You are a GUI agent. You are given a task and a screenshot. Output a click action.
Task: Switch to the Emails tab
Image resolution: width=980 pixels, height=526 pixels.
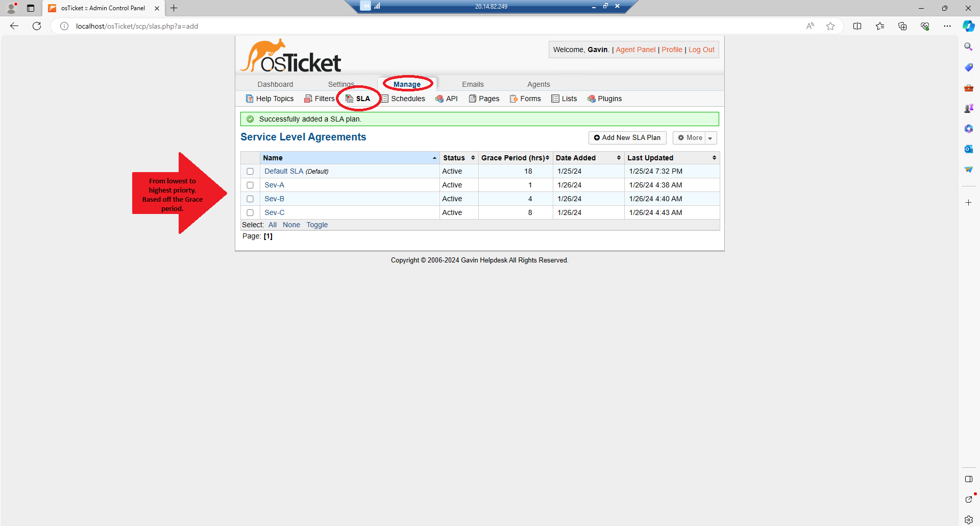[x=473, y=84]
